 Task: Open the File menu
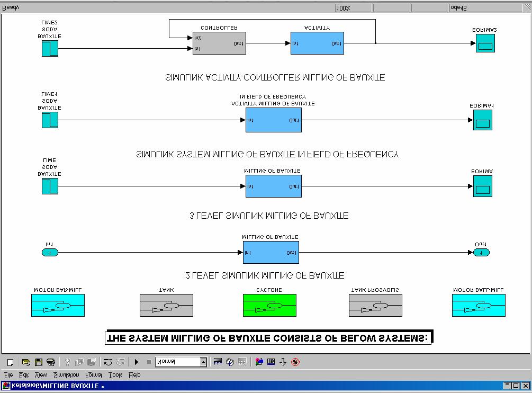pyautogui.click(x=8, y=375)
